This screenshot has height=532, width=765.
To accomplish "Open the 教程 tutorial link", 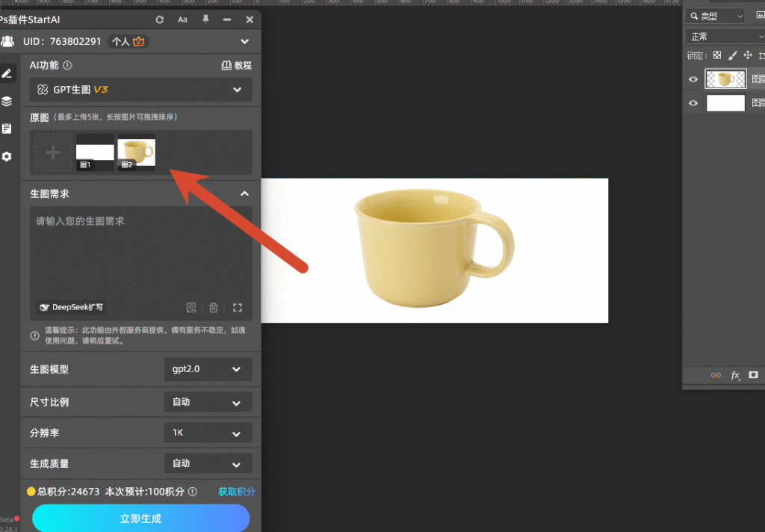I will pos(237,66).
